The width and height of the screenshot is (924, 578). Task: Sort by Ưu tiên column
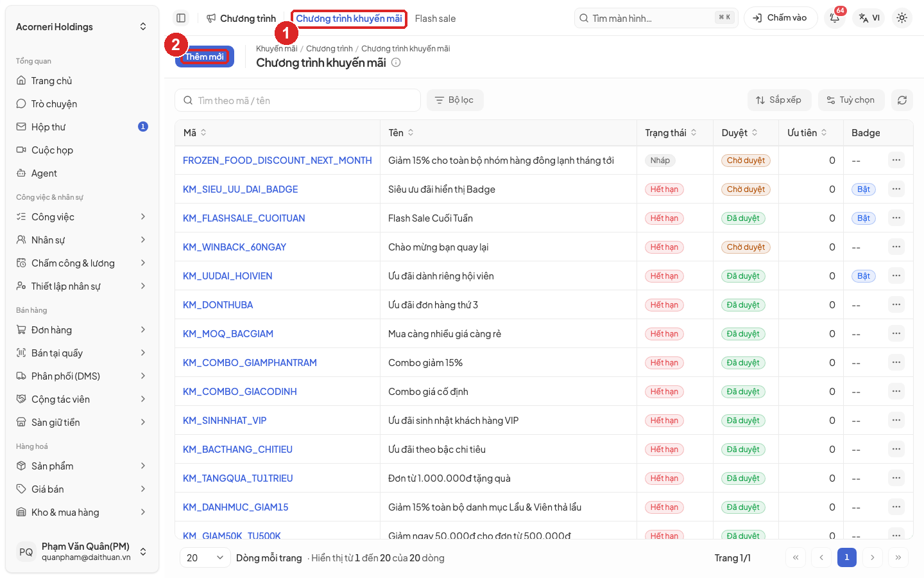point(807,133)
